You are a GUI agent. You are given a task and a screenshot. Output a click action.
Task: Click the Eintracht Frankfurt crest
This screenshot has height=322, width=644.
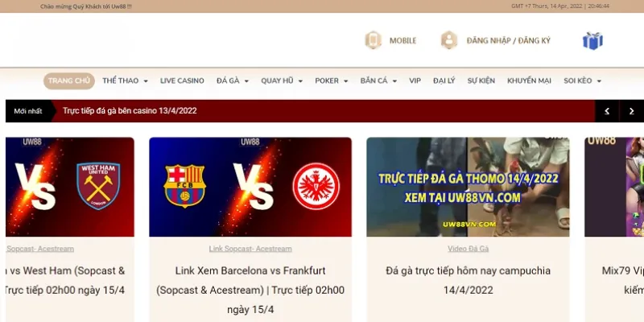tap(316, 186)
